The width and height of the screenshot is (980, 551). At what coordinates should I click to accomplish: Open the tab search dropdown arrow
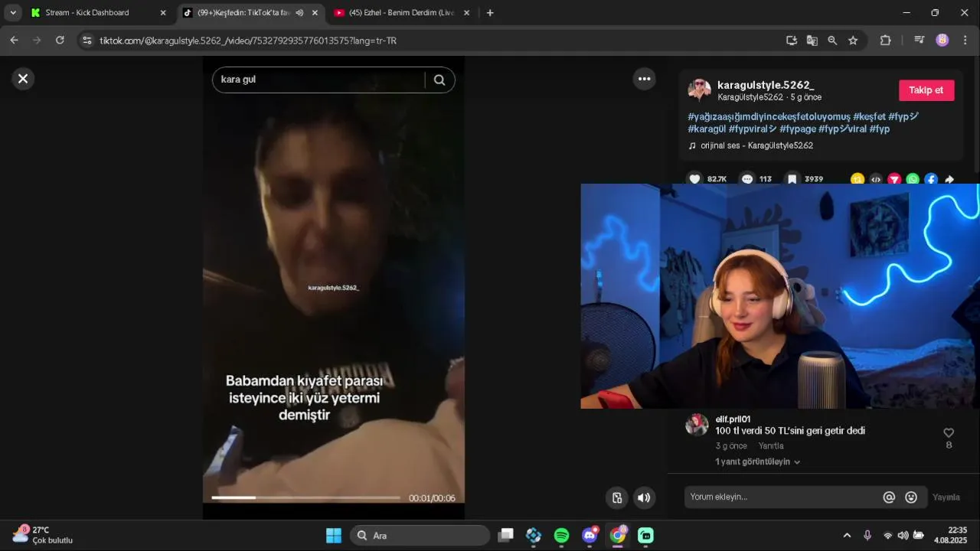pyautogui.click(x=13, y=13)
